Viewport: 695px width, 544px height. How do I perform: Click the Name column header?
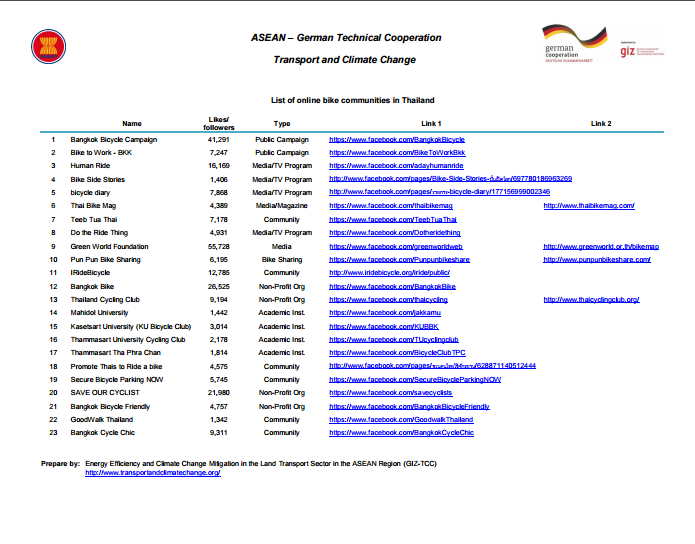(x=132, y=124)
